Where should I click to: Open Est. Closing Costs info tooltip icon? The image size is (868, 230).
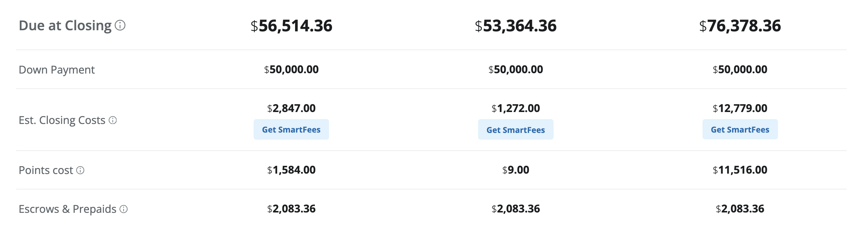click(113, 120)
